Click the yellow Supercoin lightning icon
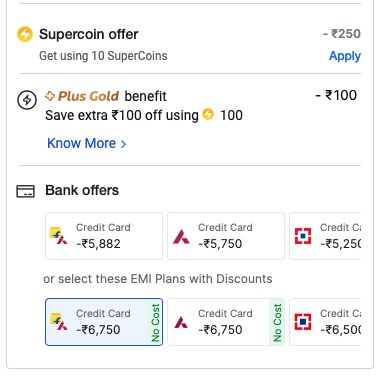 (25, 34)
